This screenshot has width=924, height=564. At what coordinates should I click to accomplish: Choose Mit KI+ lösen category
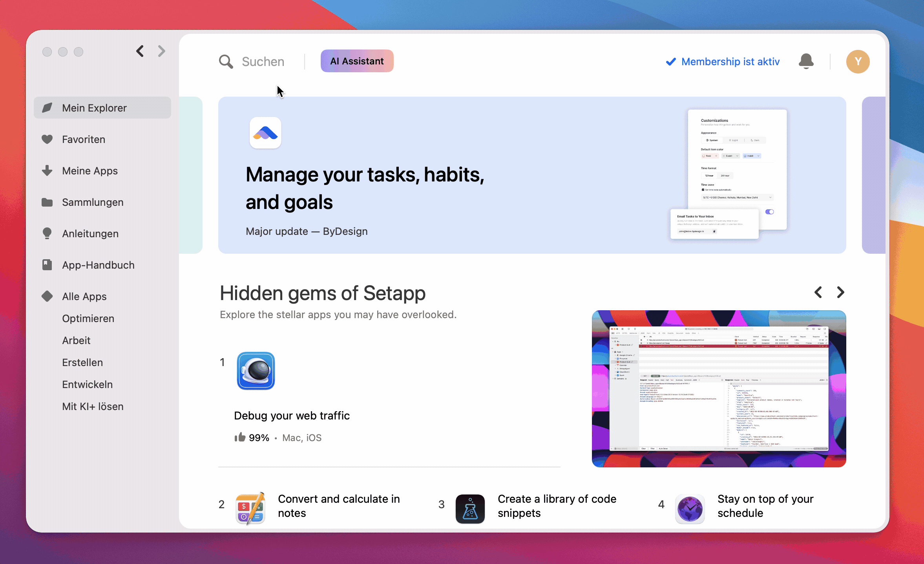click(x=93, y=406)
